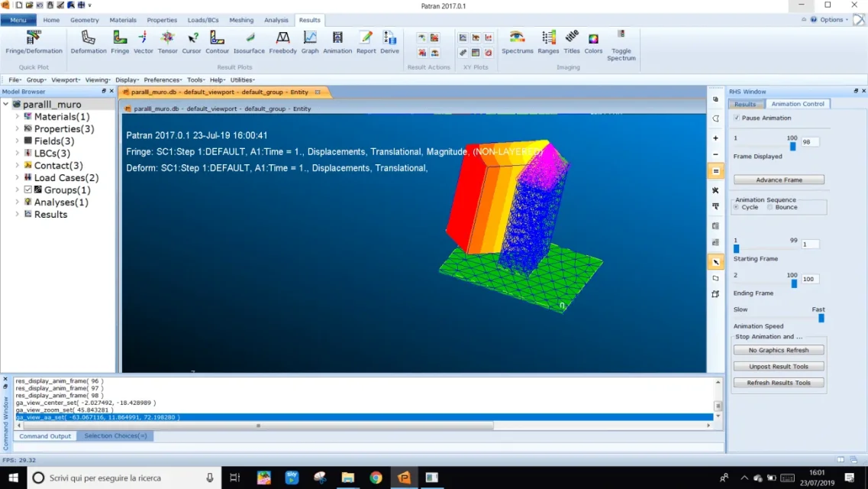Viewport: 868px width, 489px height.
Task: Open the Tensor plot tool
Action: point(167,42)
